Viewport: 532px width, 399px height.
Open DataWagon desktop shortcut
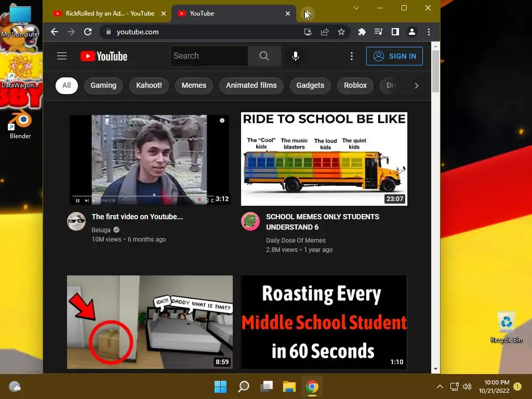pyautogui.click(x=20, y=71)
